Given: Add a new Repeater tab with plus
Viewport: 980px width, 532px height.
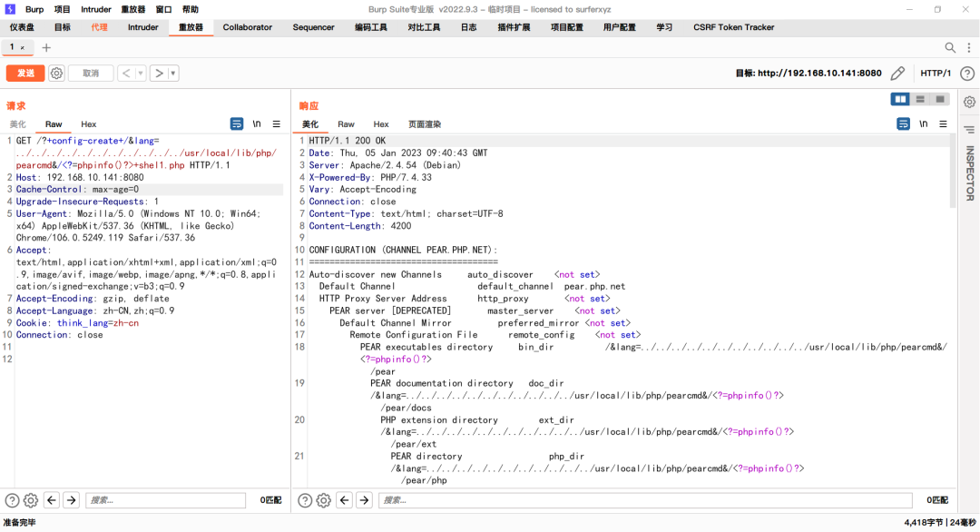Looking at the screenshot, I should pyautogui.click(x=46, y=47).
